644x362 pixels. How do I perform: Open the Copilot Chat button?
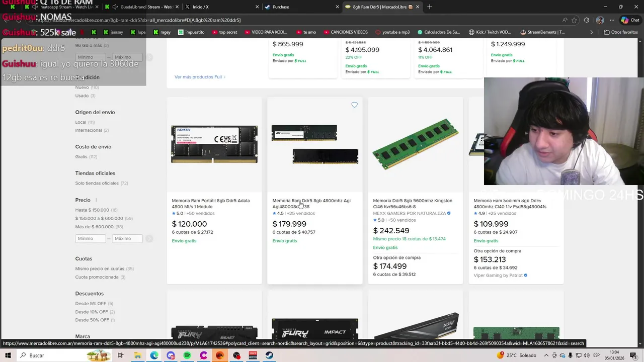[x=630, y=20]
